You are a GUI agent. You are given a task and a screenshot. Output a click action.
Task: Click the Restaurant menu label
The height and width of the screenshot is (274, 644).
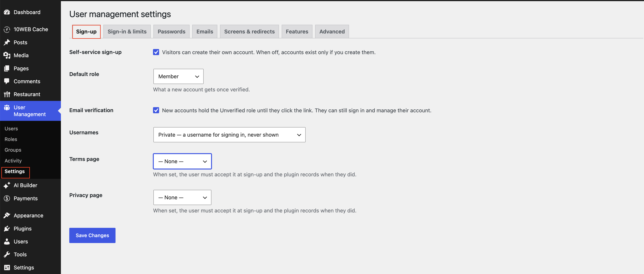[x=27, y=94]
